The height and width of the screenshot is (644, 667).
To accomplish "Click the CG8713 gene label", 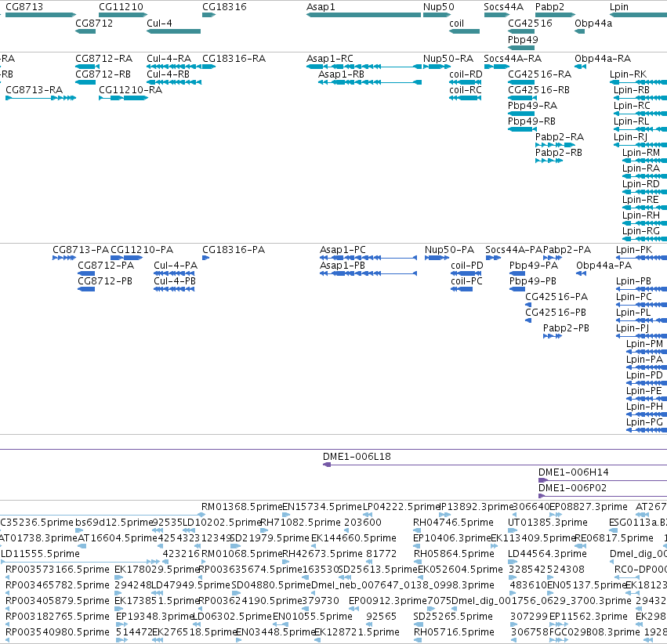I will click(x=24, y=7).
